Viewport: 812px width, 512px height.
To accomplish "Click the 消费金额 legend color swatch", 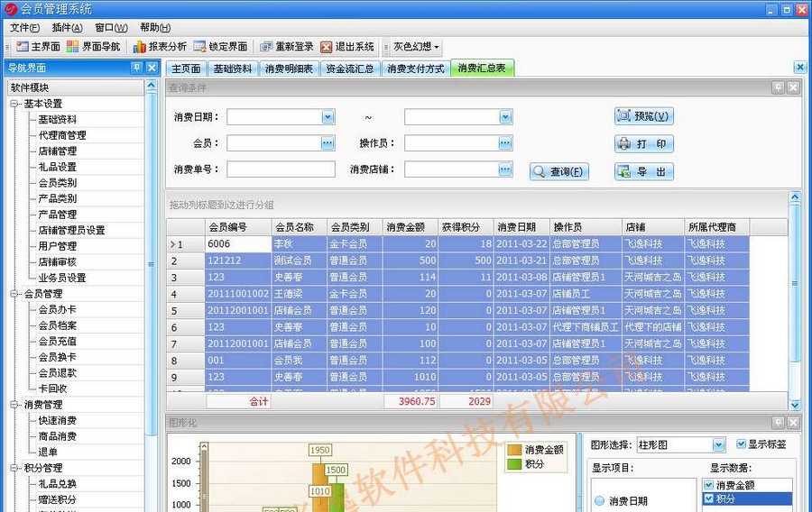I will coord(514,450).
